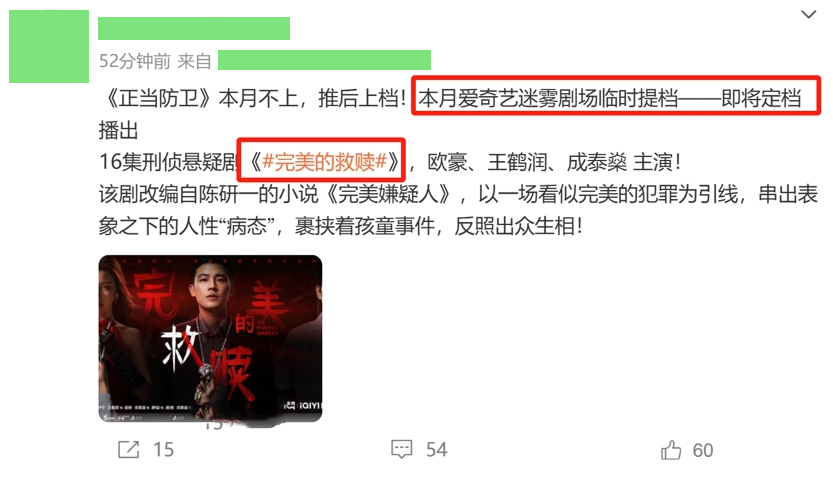Screen dimensions: 833x487
Task: Click the repost share icon
Action: [128, 449]
